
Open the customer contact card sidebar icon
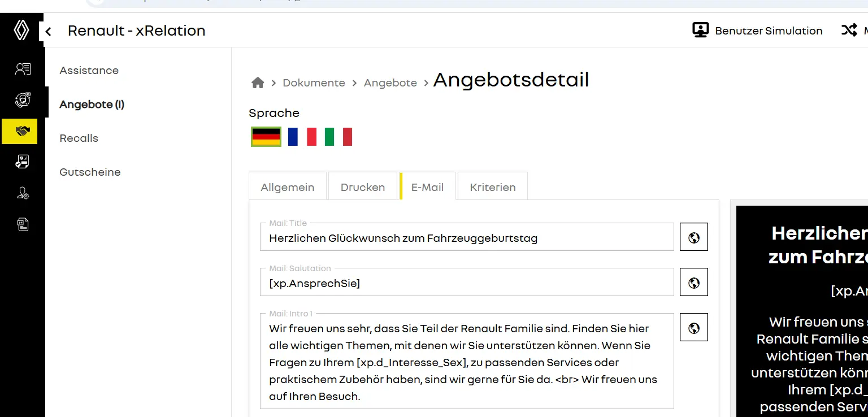click(23, 69)
